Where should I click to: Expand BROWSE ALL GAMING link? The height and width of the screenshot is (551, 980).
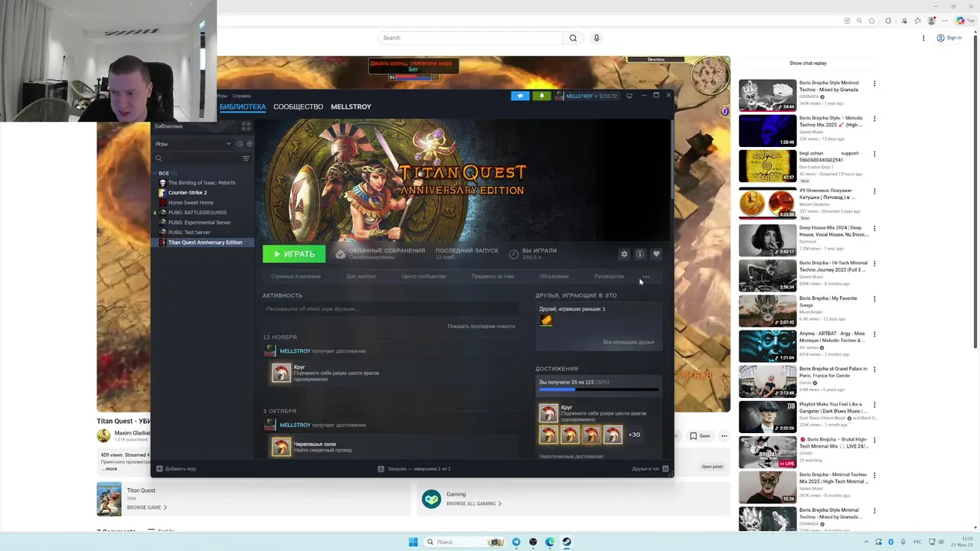coord(474,504)
